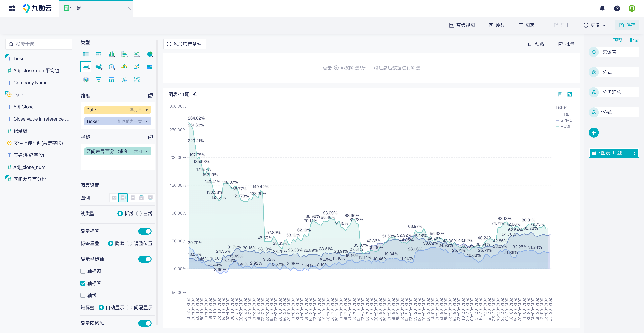Enable the 轴标题 checkbox
This screenshot has height=333, width=644.
83,271
